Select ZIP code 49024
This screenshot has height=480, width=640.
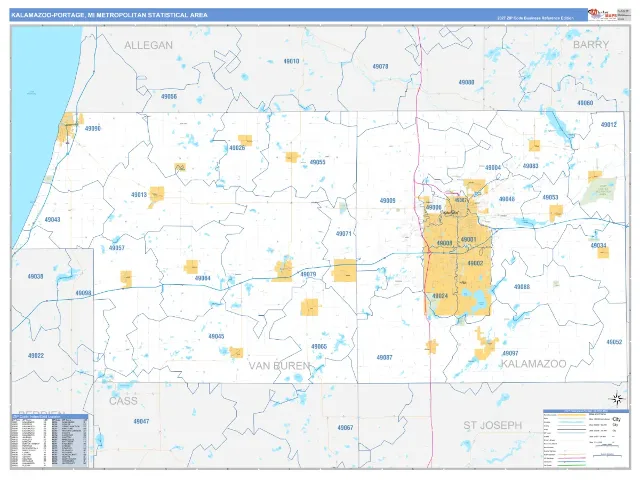click(440, 296)
